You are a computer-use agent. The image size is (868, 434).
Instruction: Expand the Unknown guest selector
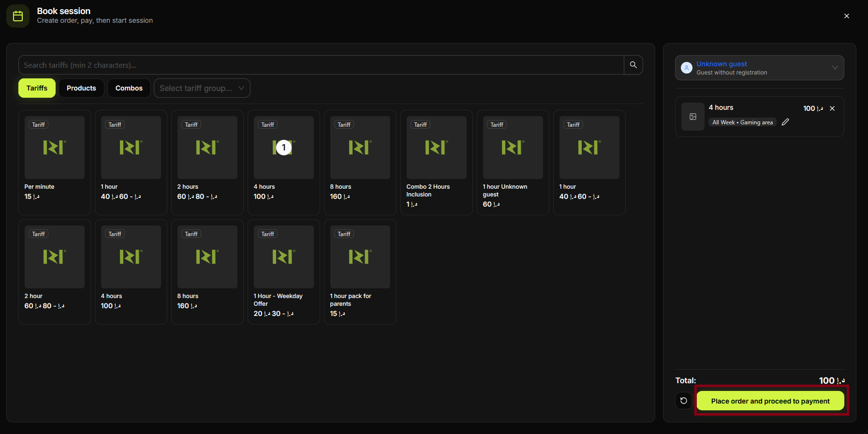[834, 68]
